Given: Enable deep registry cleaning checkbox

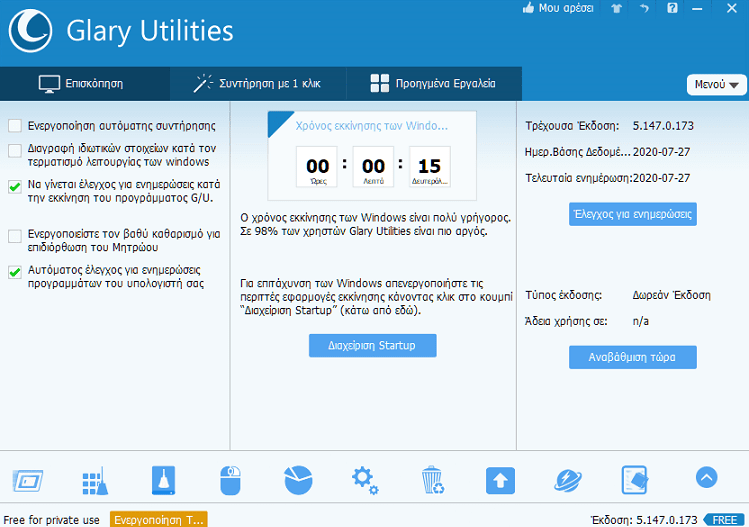Looking at the screenshot, I should [x=15, y=236].
